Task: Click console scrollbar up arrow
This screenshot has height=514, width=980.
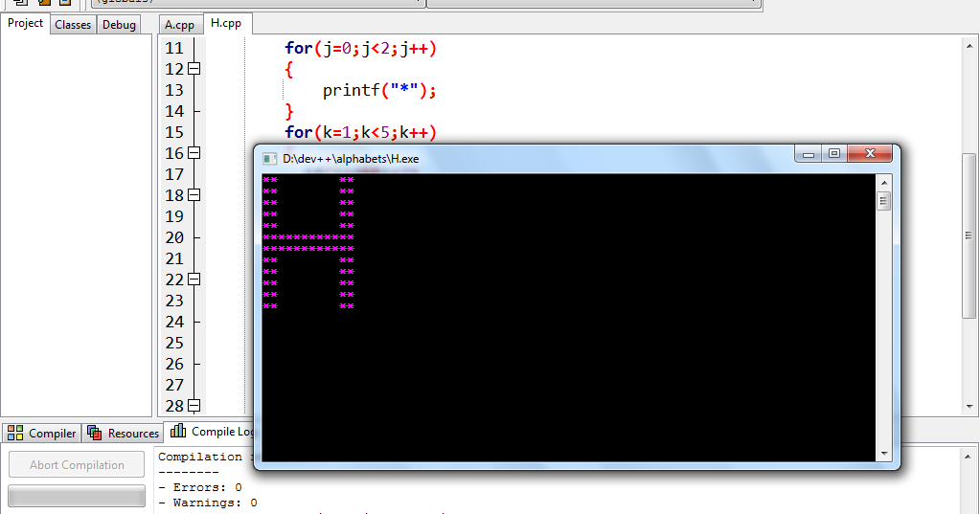Action: click(884, 183)
